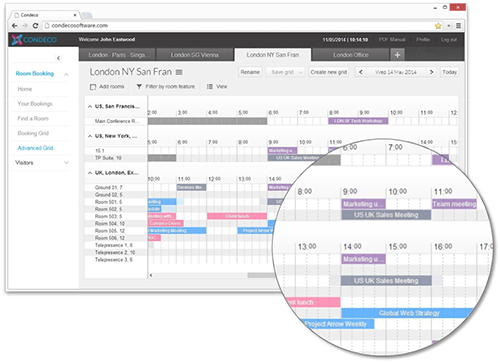The height and width of the screenshot is (363, 500).
Task: Collapse the US, San Francisco group
Action: pyautogui.click(x=90, y=107)
